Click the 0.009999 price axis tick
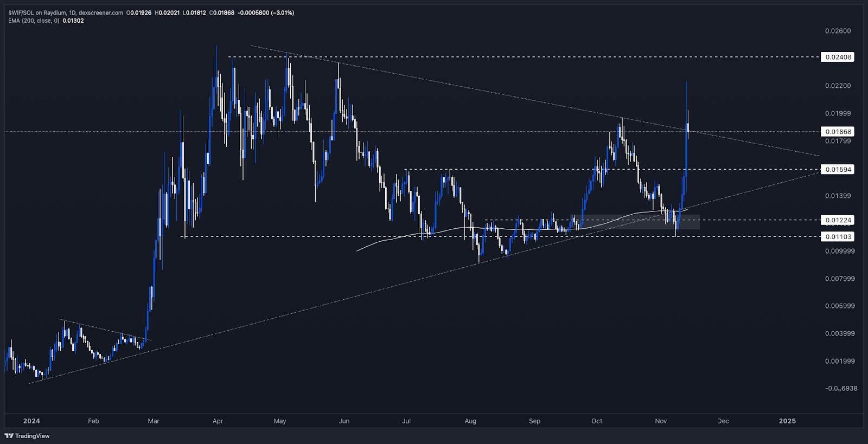Image resolution: width=868 pixels, height=444 pixels. pyautogui.click(x=840, y=251)
